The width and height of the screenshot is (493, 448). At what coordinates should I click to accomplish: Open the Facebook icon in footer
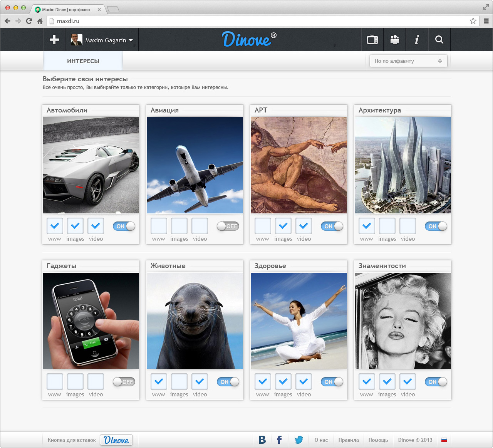pyautogui.click(x=280, y=440)
